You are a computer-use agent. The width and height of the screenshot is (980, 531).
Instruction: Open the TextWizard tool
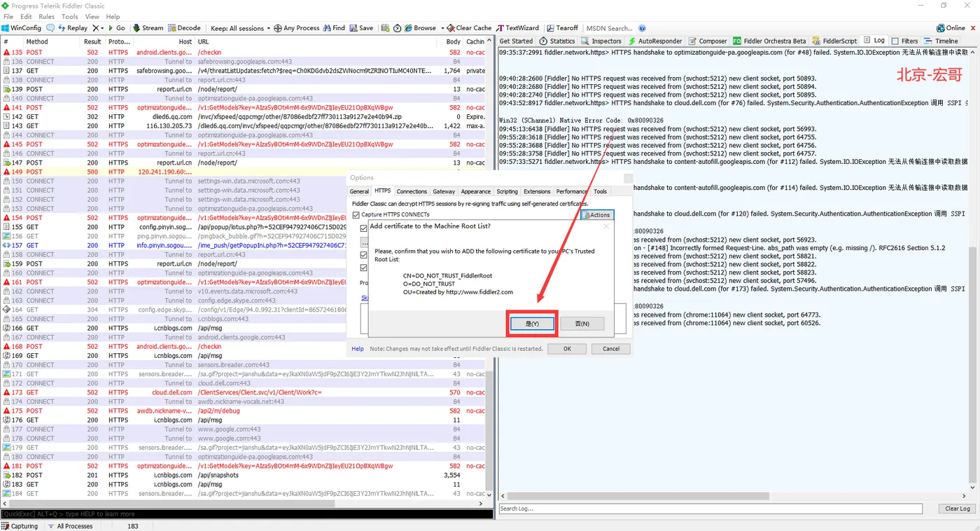click(518, 28)
